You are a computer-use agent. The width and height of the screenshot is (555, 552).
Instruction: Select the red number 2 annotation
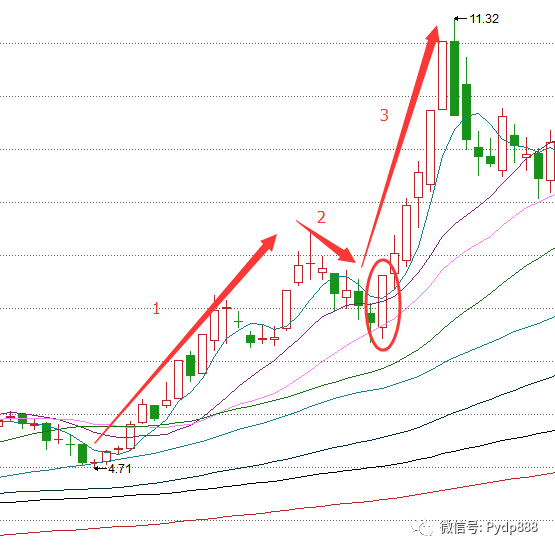pyautogui.click(x=321, y=217)
